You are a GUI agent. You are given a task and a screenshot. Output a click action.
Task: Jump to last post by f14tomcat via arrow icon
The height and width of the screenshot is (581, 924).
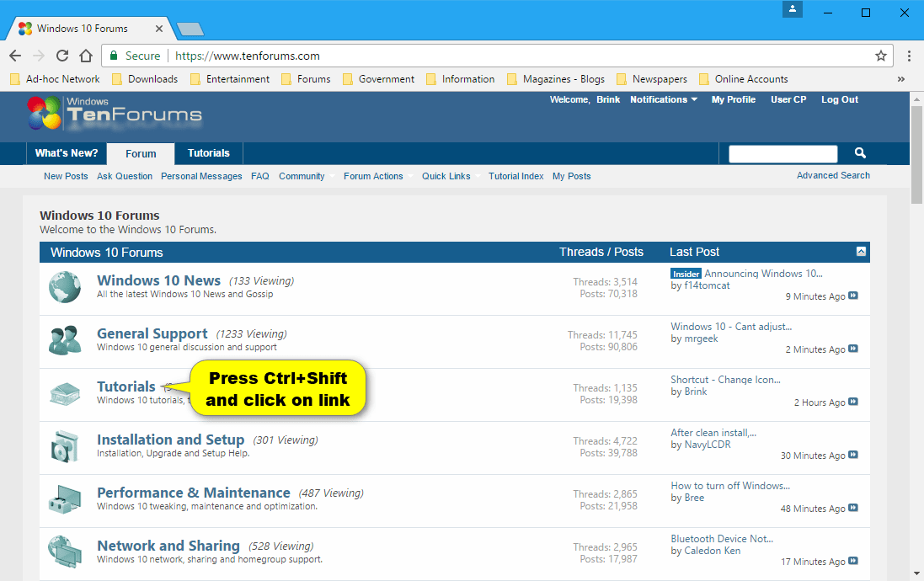click(x=853, y=296)
